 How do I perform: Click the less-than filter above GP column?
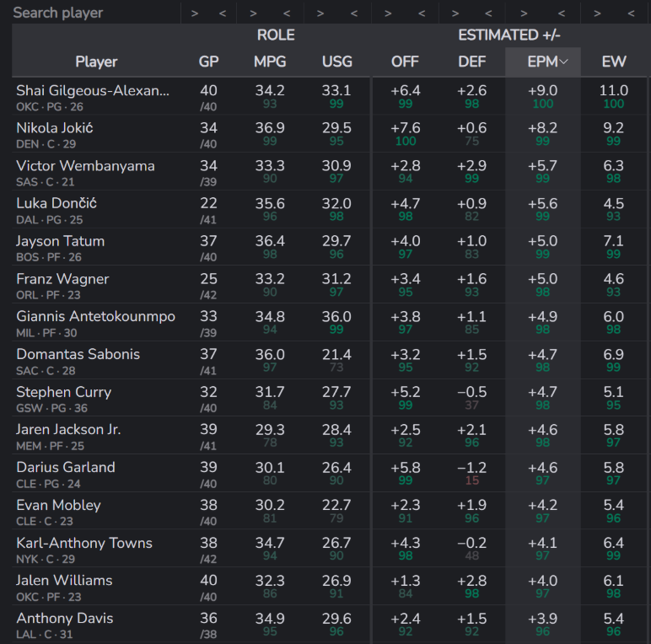coord(223,13)
